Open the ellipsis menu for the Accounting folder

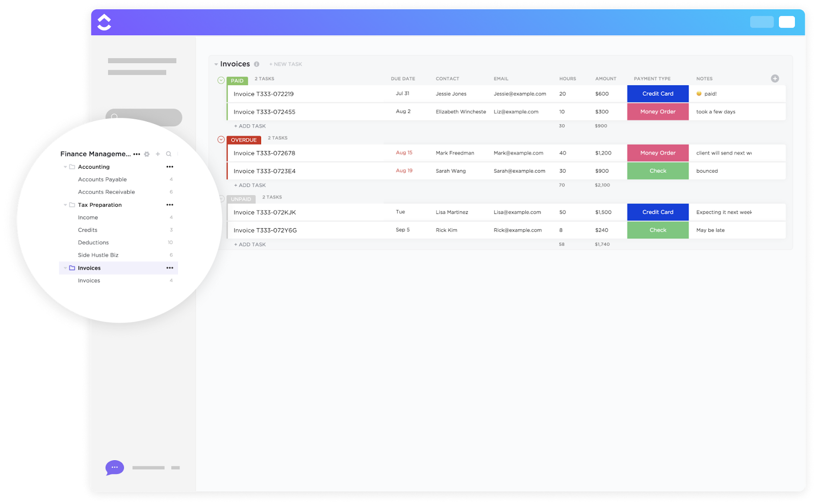[x=170, y=166]
